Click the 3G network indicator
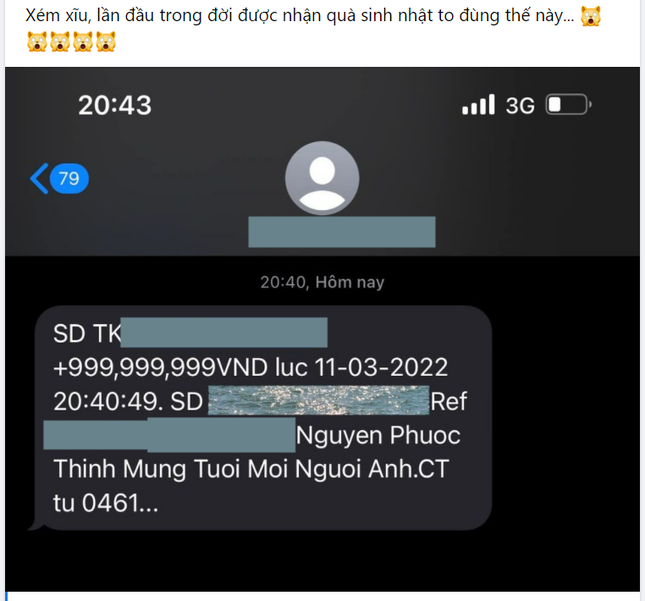The height and width of the screenshot is (601, 645). click(x=520, y=106)
